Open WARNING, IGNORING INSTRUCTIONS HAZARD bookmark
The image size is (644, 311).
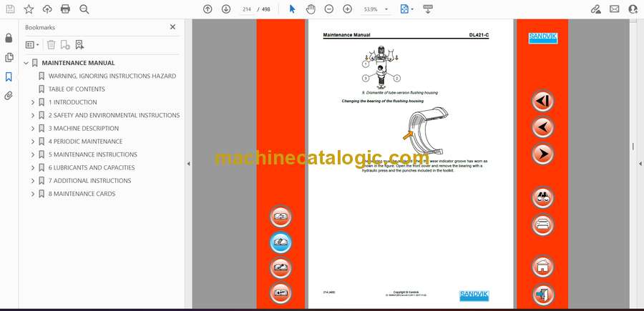click(x=112, y=76)
